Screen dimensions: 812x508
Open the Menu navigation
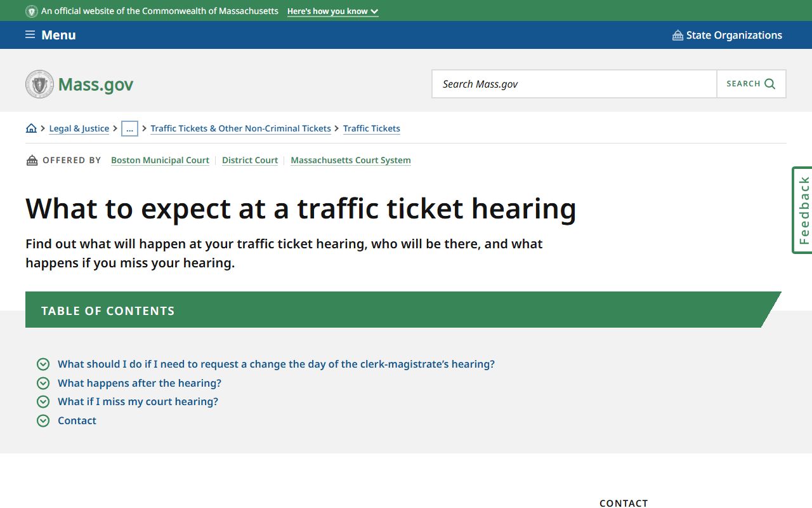[51, 35]
